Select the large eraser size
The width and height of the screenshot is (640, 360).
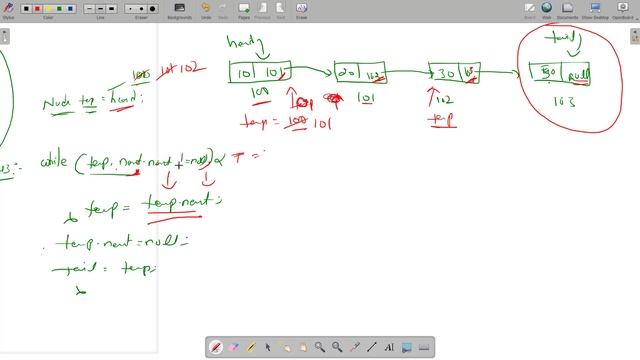tap(152, 9)
